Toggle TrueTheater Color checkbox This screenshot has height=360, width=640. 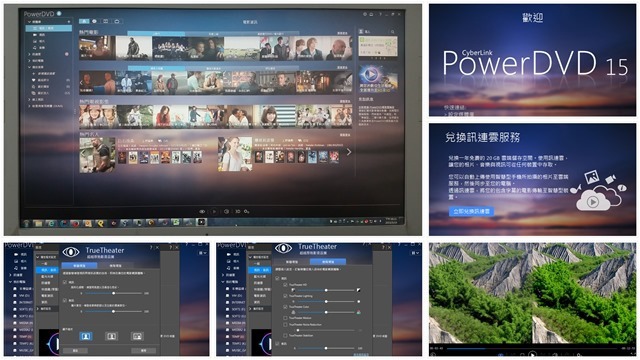tap(285, 307)
